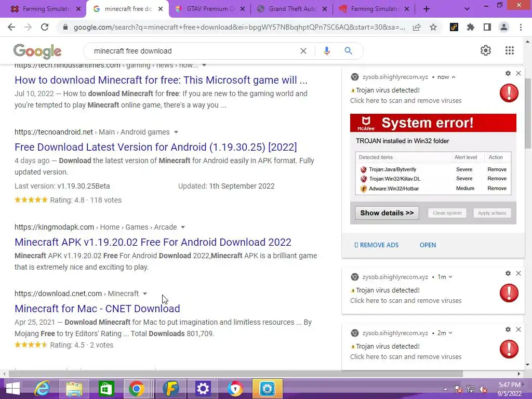Image resolution: width=532 pixels, height=399 pixels.
Task: Open 'Minecraft APK v1.19.20.02' result
Action: [153, 242]
